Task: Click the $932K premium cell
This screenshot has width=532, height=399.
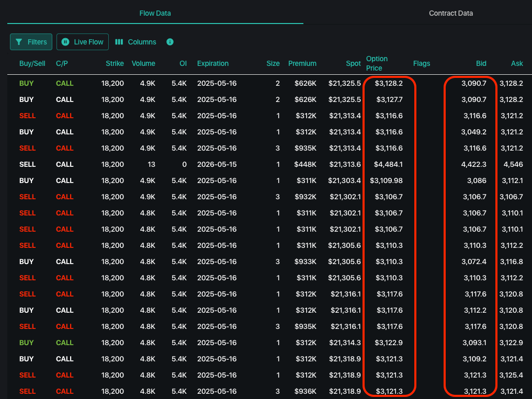Action: [305, 197]
